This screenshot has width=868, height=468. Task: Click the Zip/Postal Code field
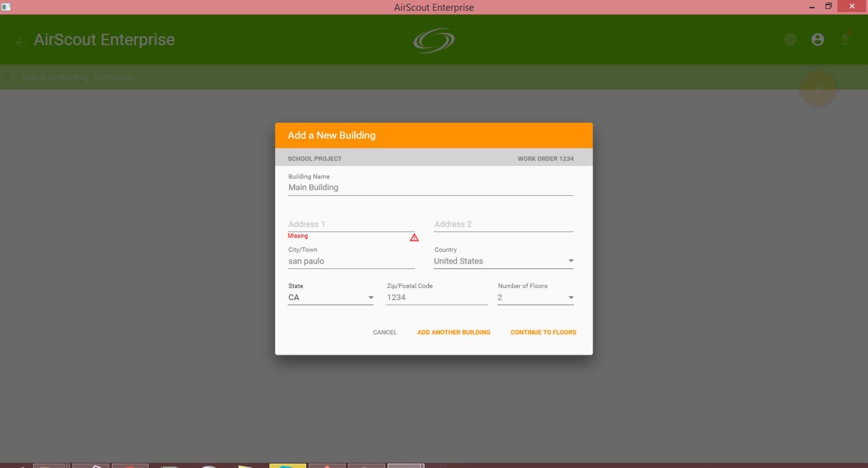(x=437, y=297)
